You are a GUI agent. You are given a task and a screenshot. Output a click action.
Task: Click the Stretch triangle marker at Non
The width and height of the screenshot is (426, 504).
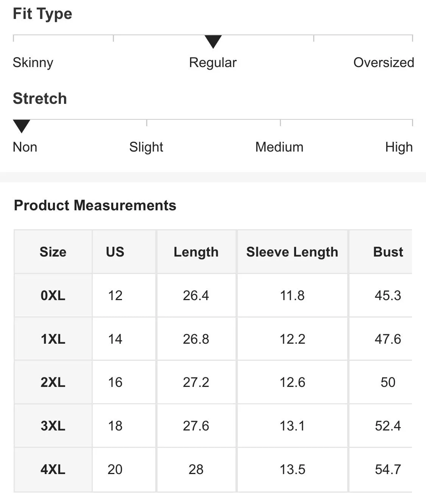pyautogui.click(x=22, y=126)
